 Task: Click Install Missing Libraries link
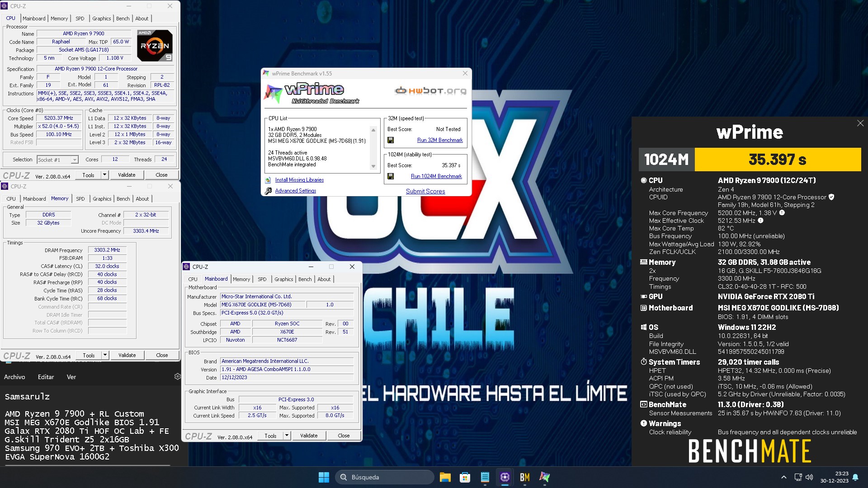[x=299, y=180]
